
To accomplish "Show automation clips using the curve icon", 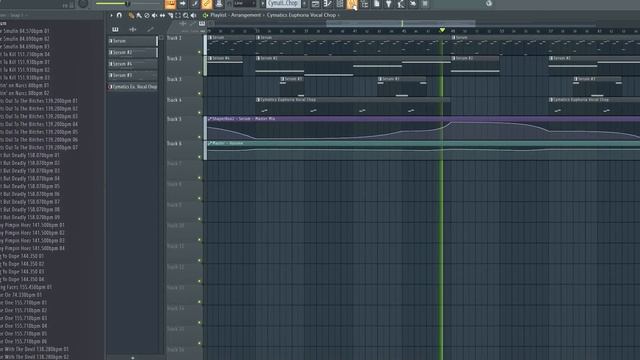I will click(x=150, y=29).
